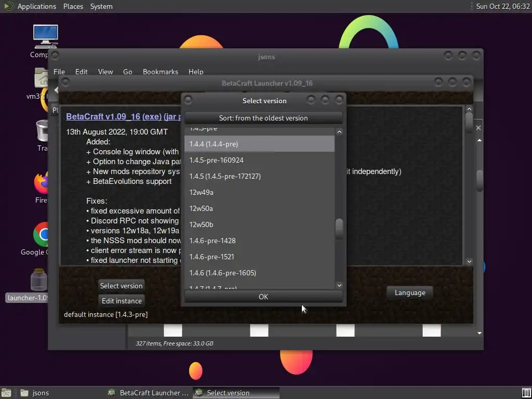Open the Edit menu in the jsons window
Screen dimensions: 532x399
click(81, 72)
